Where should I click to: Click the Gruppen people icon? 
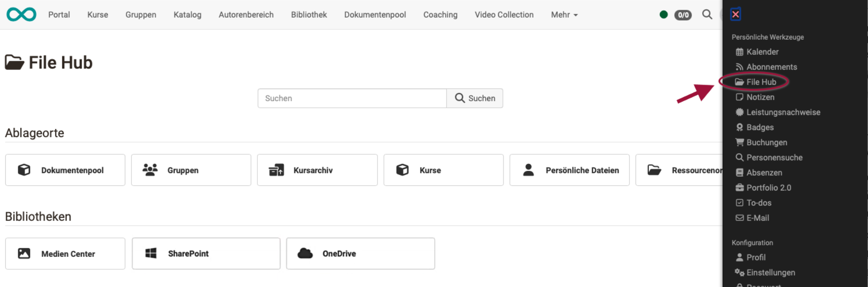coord(150,170)
